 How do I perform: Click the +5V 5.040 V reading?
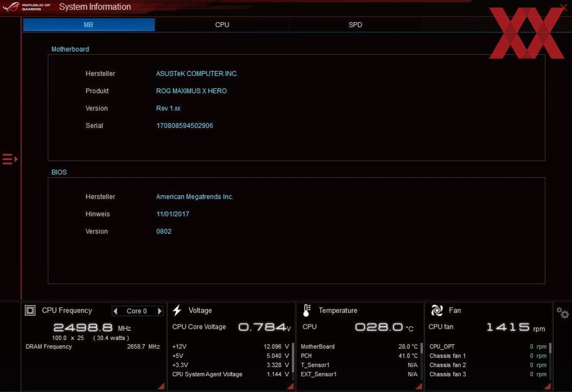tap(230, 356)
